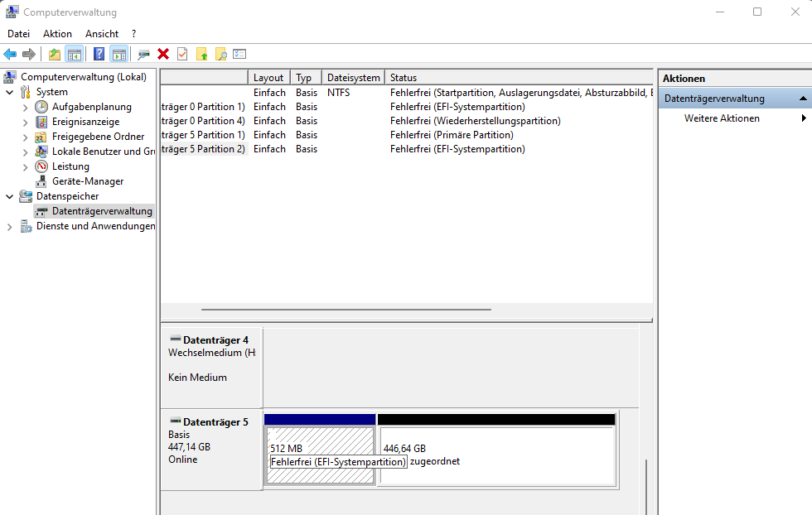812x515 pixels.
Task: Open the Aktion menu
Action: 57,34
